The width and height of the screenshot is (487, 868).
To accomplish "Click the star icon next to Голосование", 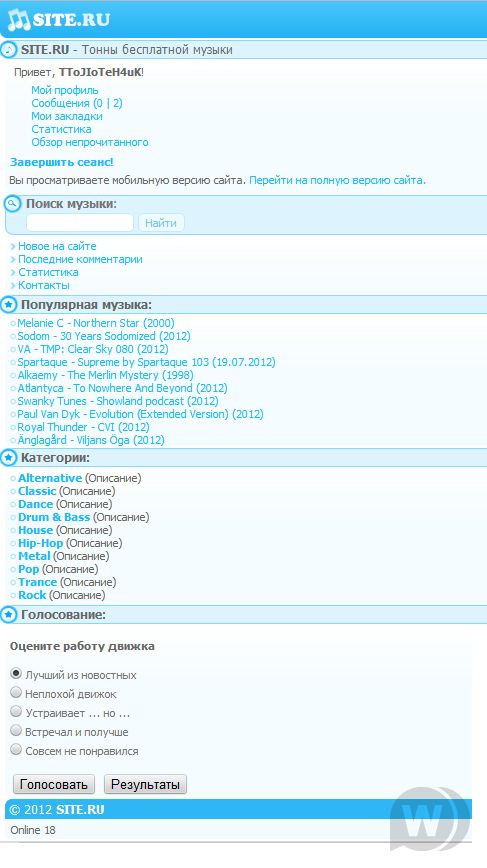I will pyautogui.click(x=8, y=614).
